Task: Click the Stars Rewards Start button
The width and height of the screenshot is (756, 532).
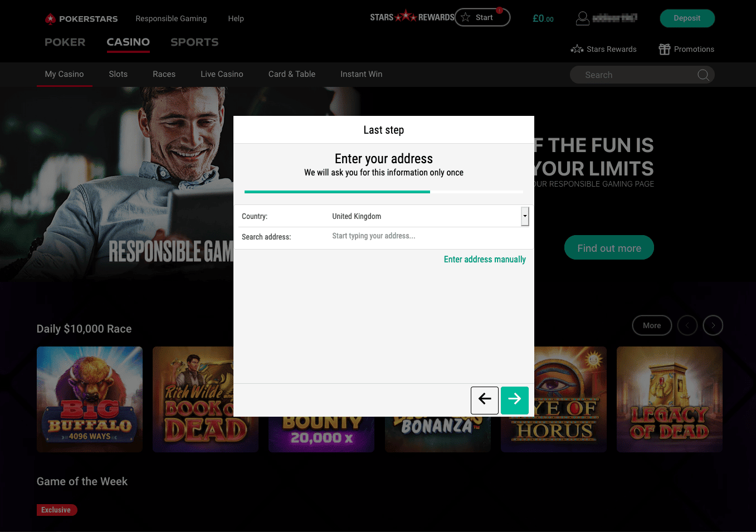Action: [x=482, y=17]
